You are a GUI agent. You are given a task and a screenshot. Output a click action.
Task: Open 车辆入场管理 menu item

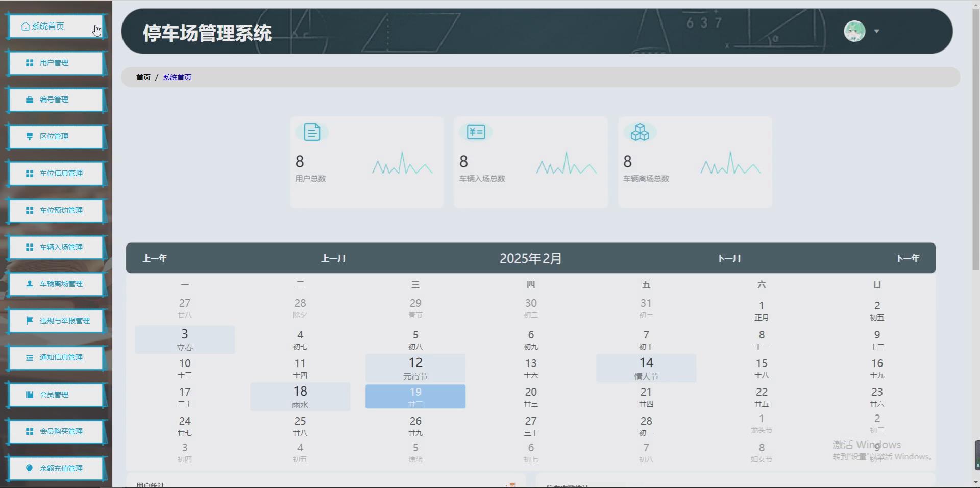57,247
